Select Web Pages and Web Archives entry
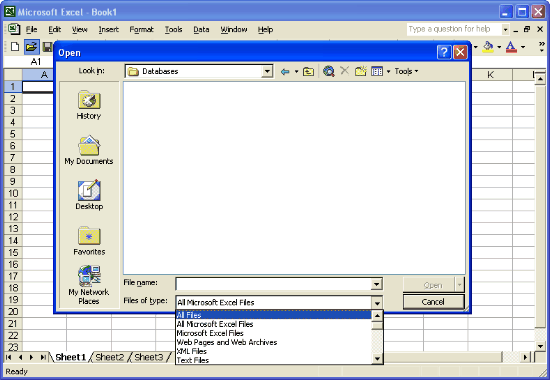550x380 pixels. click(273, 342)
